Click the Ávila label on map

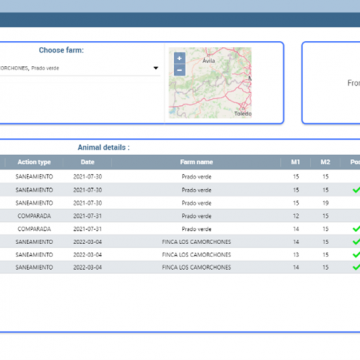[x=209, y=61]
